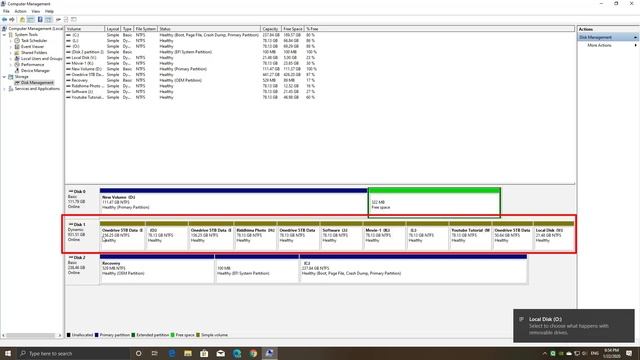Select the Performance node

pyautogui.click(x=32, y=64)
